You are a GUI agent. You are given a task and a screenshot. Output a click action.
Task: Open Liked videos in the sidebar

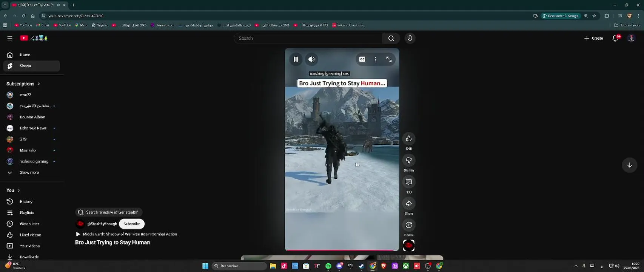32,235
